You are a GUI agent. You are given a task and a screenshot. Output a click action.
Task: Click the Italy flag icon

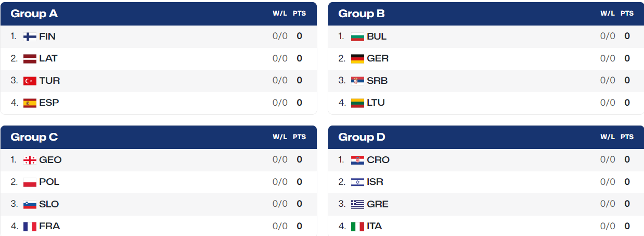pyautogui.click(x=357, y=226)
